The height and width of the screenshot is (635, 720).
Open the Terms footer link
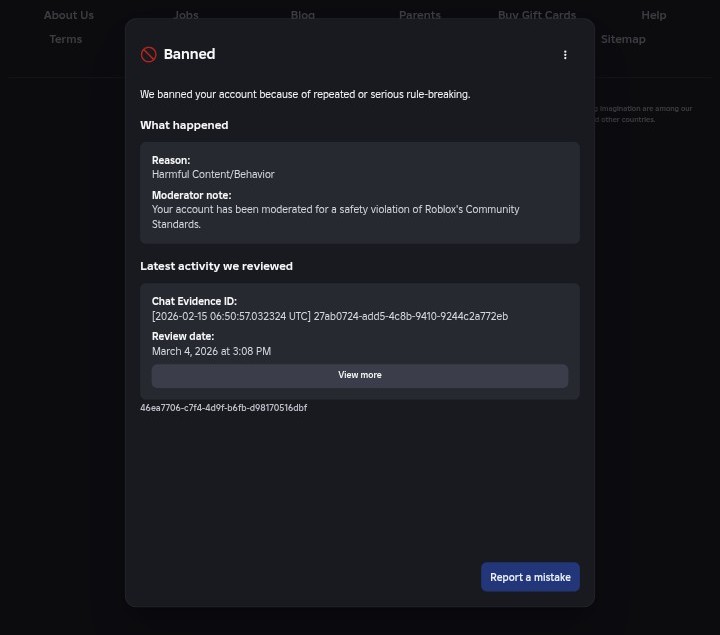tap(66, 39)
